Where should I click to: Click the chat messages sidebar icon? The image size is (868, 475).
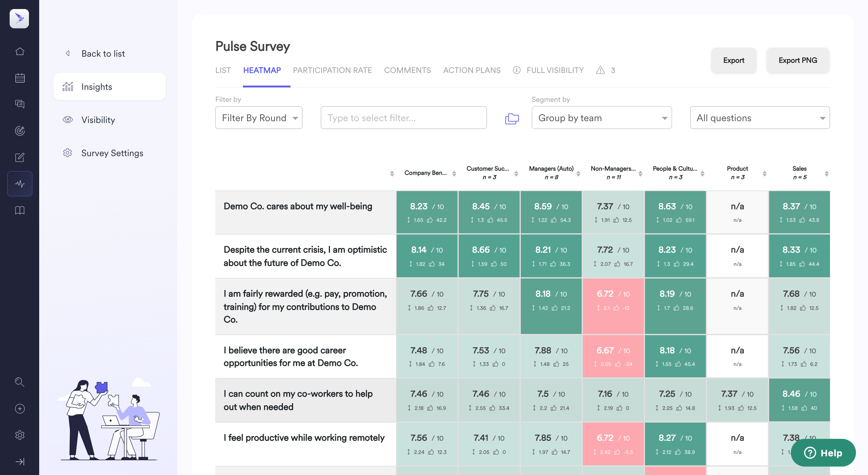click(20, 104)
